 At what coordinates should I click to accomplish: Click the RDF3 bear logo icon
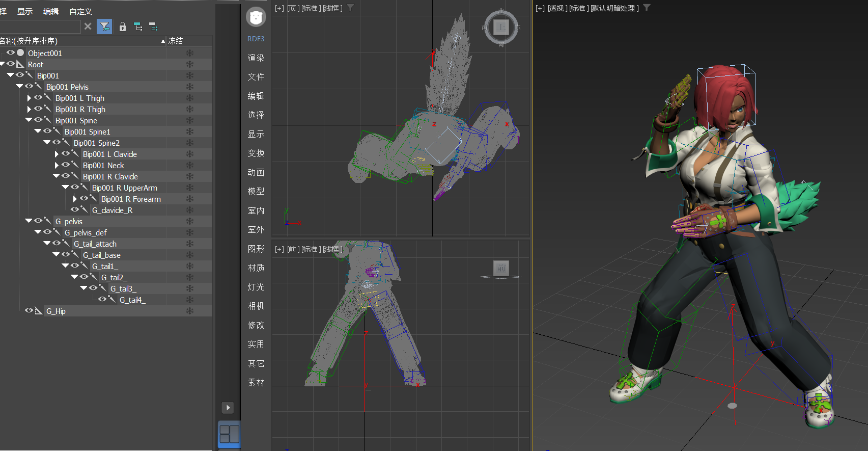256,17
